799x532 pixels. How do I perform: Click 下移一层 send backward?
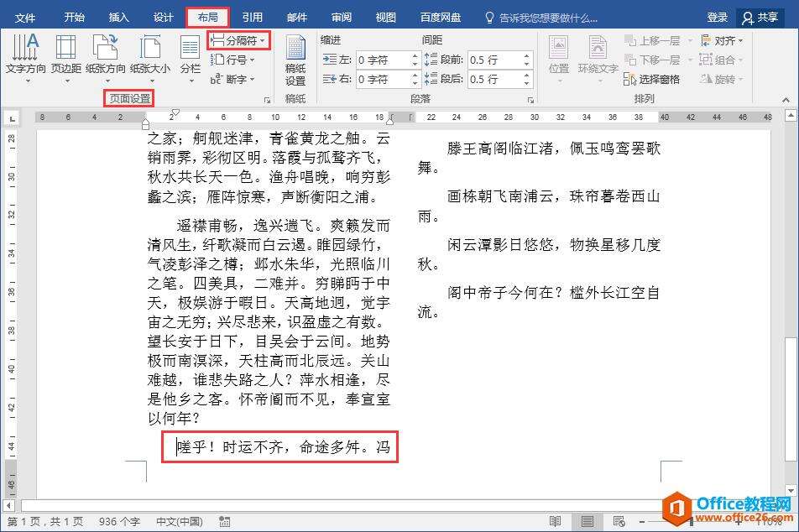point(653,60)
